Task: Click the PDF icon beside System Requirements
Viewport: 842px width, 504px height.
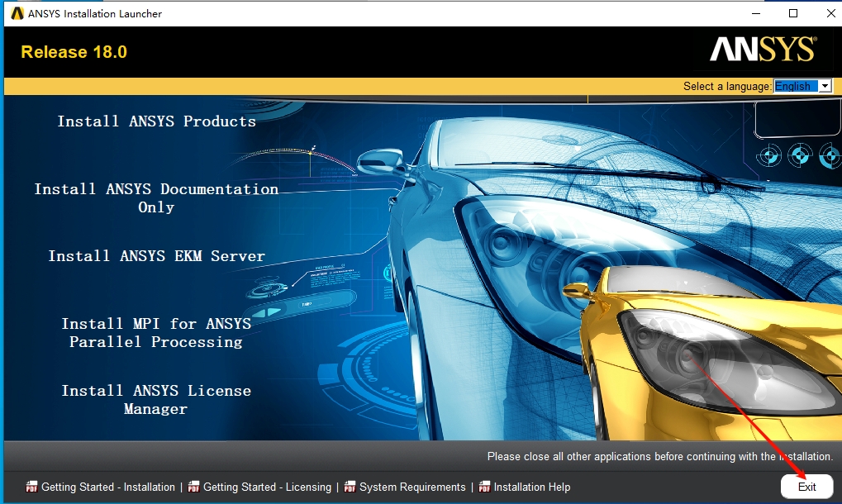Action: (350, 487)
